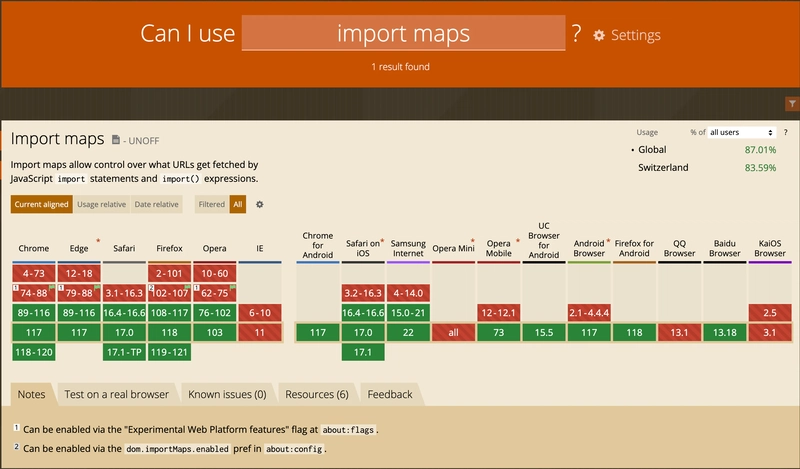Select the All browsers option
800x469 pixels.
tap(238, 204)
